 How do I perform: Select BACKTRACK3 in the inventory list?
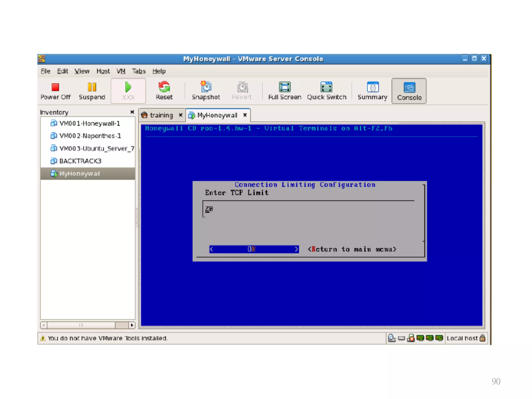pos(80,161)
